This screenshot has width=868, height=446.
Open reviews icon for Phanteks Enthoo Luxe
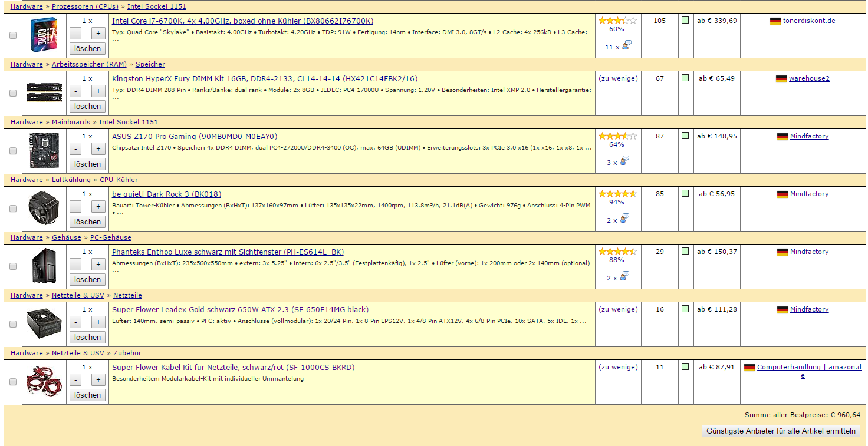pyautogui.click(x=623, y=276)
